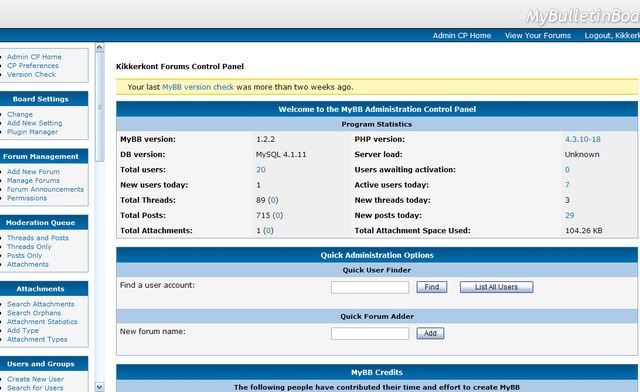Select the MySQL 4.1.11 value
The width and height of the screenshot is (640, 392).
coord(281,154)
